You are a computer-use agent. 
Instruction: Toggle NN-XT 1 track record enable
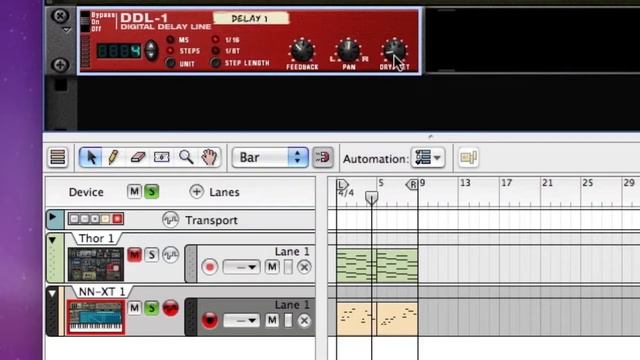point(171,308)
